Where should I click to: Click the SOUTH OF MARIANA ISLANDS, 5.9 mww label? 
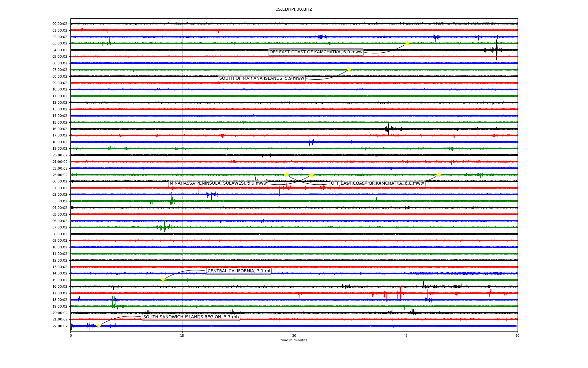262,79
